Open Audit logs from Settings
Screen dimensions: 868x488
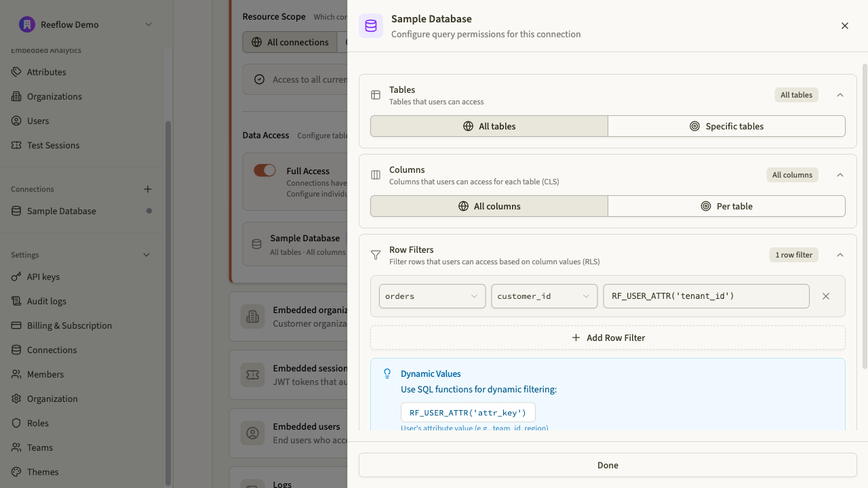[46, 301]
